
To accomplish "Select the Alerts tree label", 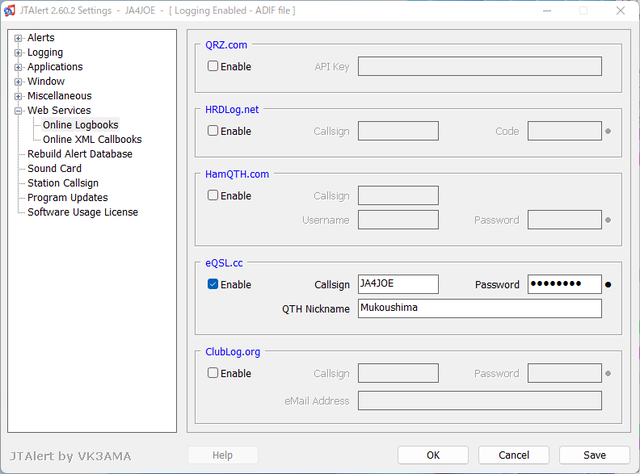I will pos(41,38).
